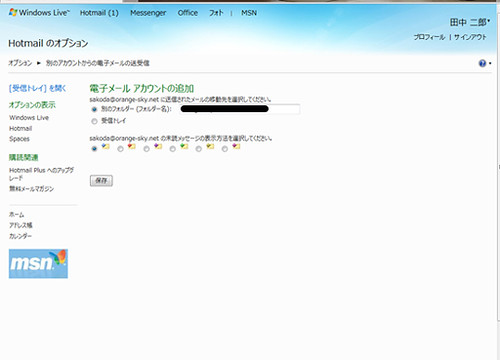500x360 pixels.
Task: Select radio button for blue envelope
Action: 94,149
